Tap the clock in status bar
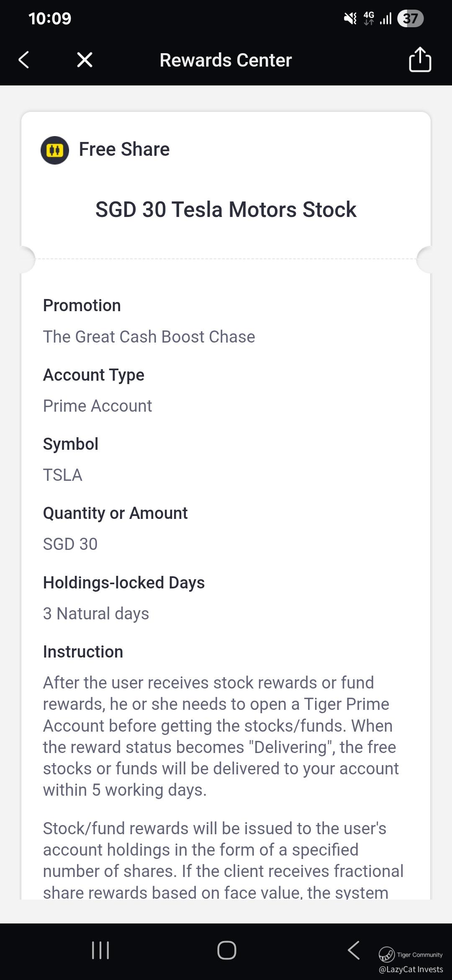Screen dimensions: 452x980 [x=50, y=18]
